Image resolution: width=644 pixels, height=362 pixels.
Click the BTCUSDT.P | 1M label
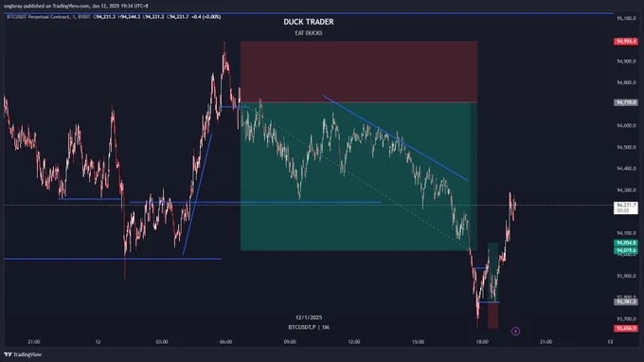pyautogui.click(x=309, y=328)
